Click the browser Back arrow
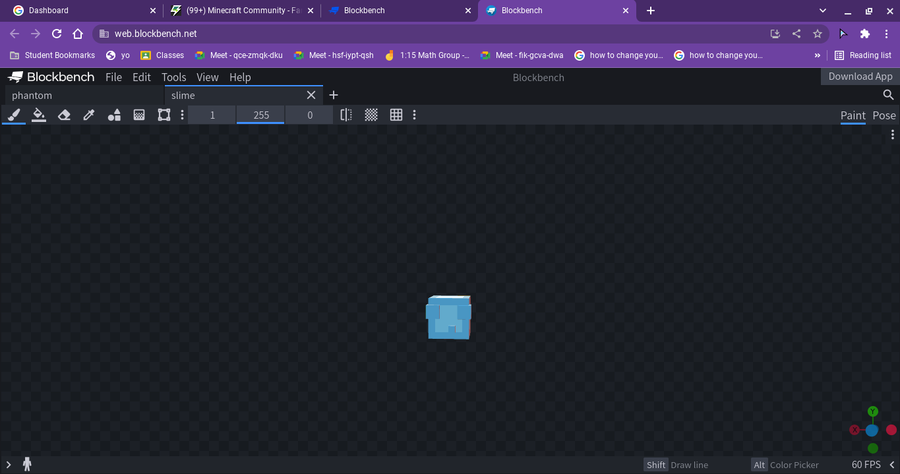900x474 pixels. pyautogui.click(x=14, y=34)
